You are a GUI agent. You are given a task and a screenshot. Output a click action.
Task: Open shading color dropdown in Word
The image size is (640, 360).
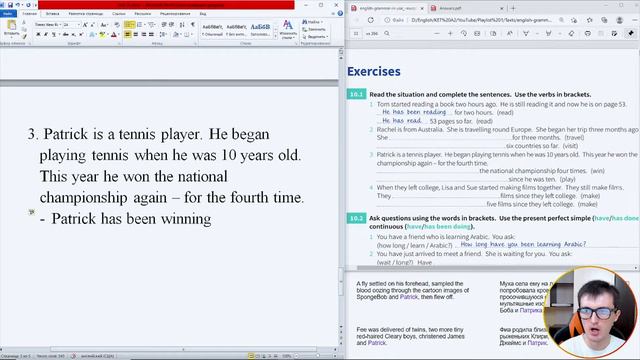pos(176,34)
